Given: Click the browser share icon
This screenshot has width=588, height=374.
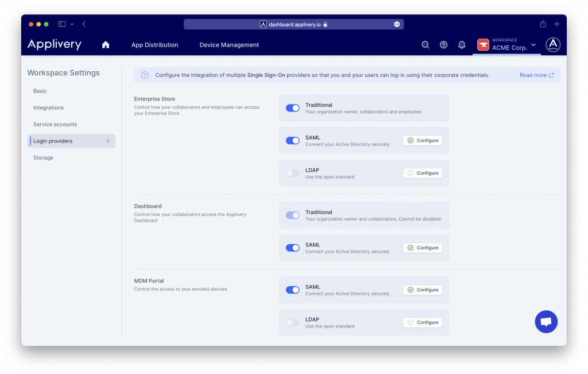Looking at the screenshot, I should tap(543, 24).
